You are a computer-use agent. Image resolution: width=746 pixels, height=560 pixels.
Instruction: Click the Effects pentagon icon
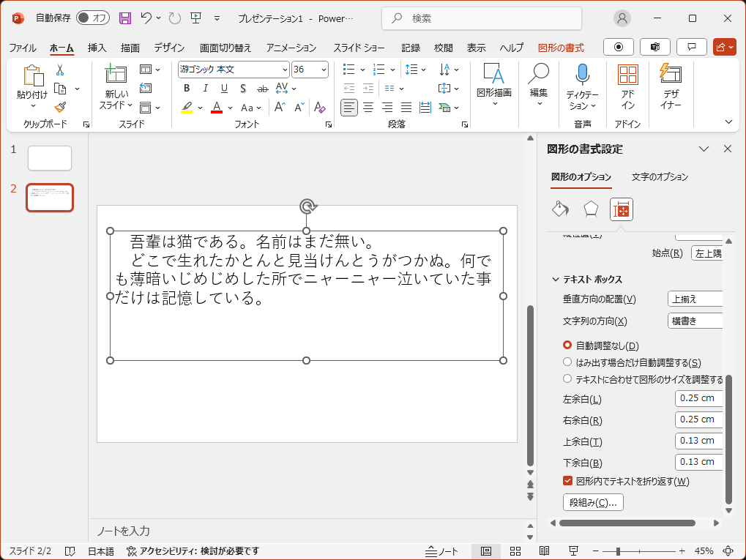tap(591, 210)
